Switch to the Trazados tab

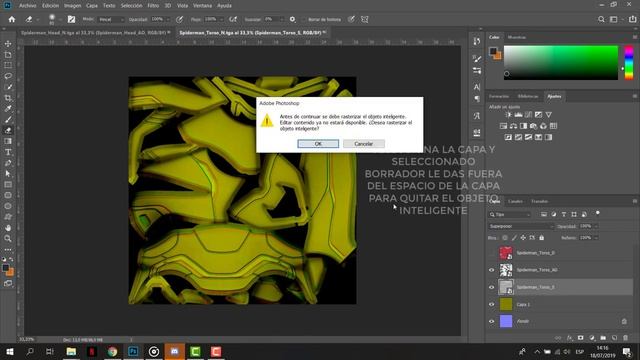click(x=540, y=201)
